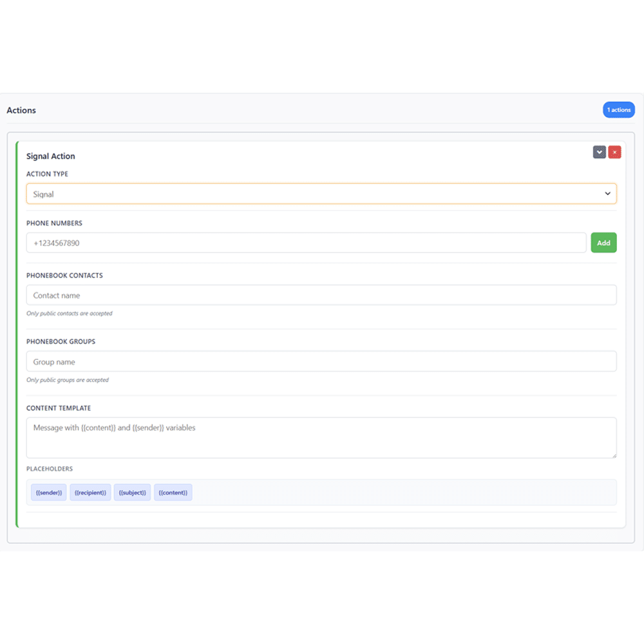Click the Actions section heading
This screenshot has width=644, height=644.
[21, 110]
